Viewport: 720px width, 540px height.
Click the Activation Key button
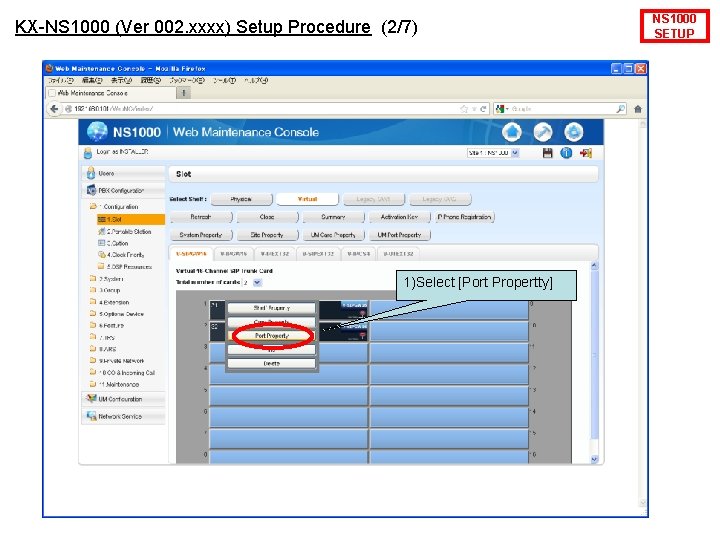tap(399, 217)
